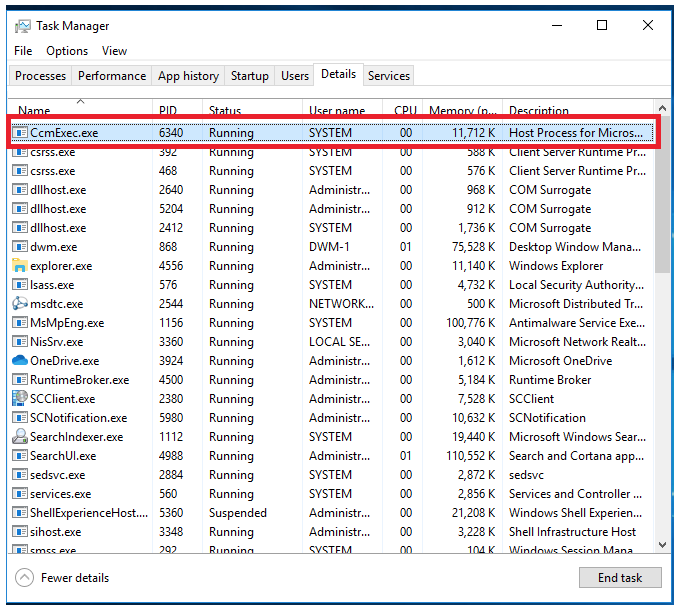This screenshot has height=610, width=677.
Task: Click the scrollbar up arrow
Action: tap(662, 108)
